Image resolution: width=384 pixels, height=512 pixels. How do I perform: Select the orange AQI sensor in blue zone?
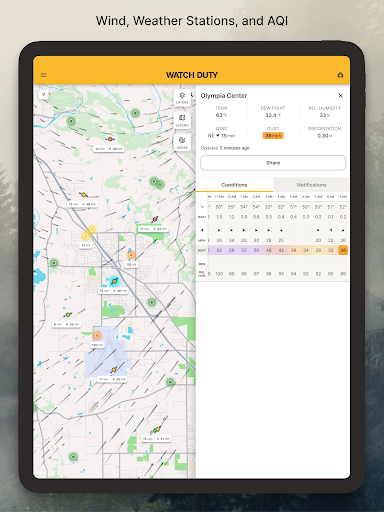[x=97, y=335]
